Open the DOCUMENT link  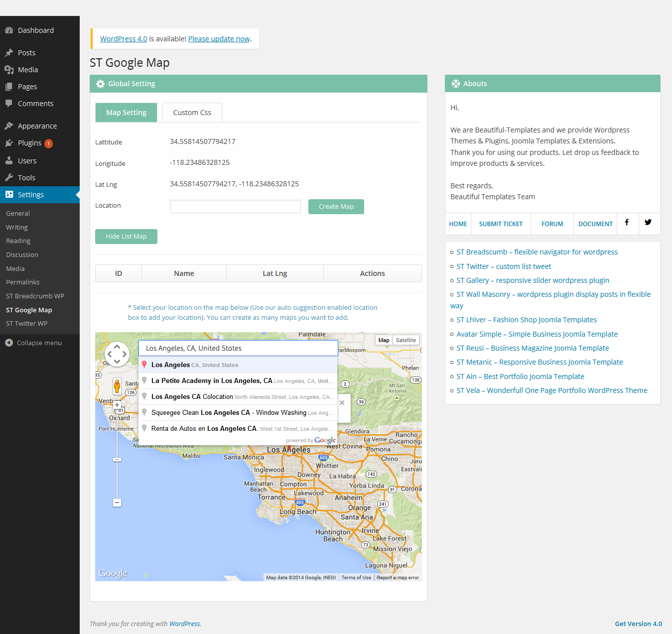click(595, 224)
